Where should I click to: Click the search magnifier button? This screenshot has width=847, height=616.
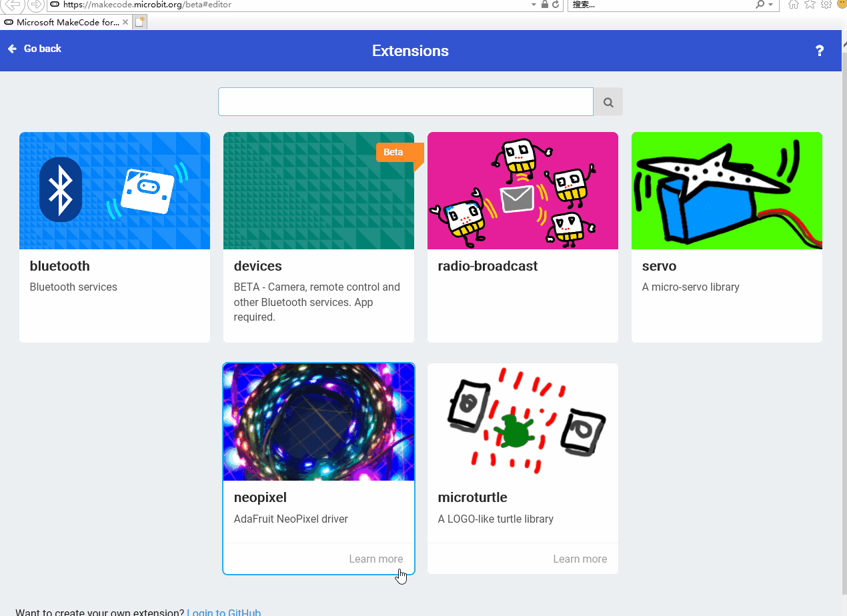pos(608,101)
